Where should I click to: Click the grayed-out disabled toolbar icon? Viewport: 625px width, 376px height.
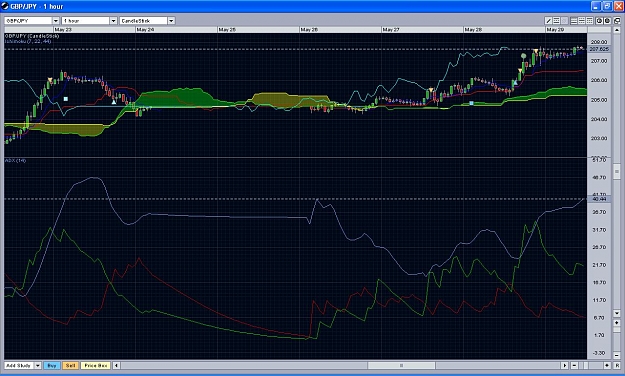click(x=564, y=21)
